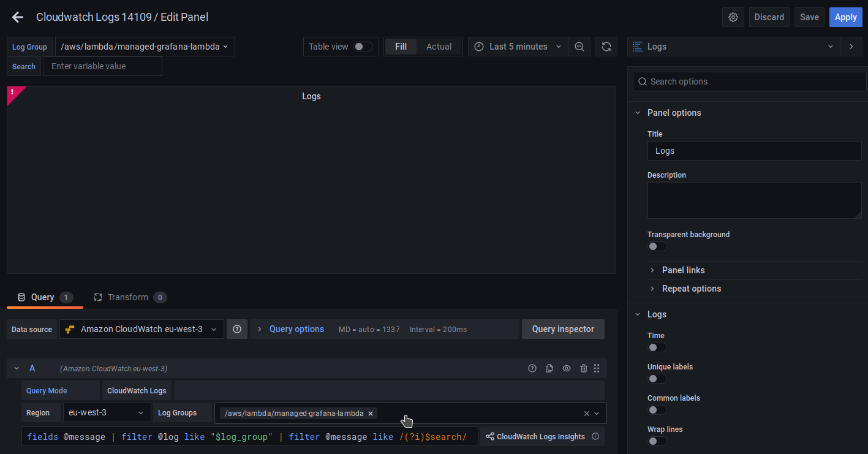The width and height of the screenshot is (868, 454).
Task: Toggle query A visibility eye icon
Action: pos(567,368)
